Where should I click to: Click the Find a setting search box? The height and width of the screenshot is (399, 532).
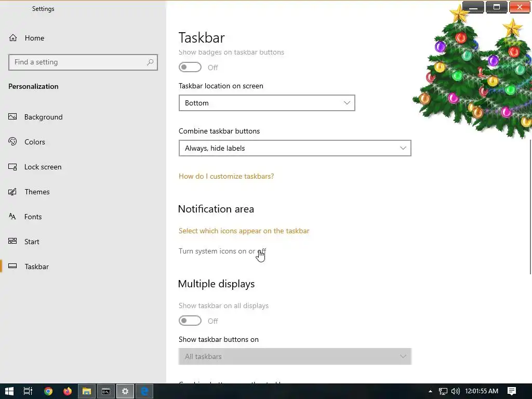tap(83, 62)
